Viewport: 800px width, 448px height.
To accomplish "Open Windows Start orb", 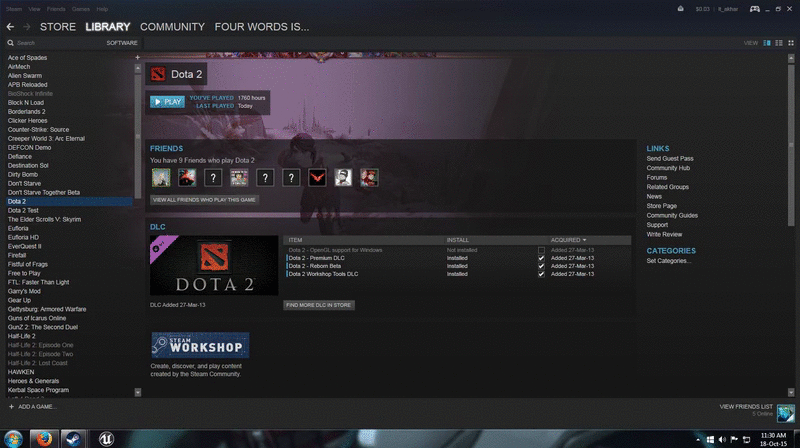I will [13, 439].
